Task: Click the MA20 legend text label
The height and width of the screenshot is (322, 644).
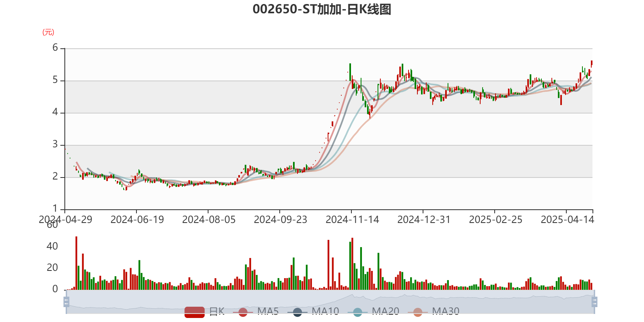Action: pyautogui.click(x=386, y=311)
